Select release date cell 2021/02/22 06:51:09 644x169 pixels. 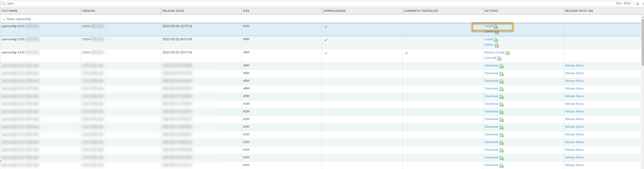click(x=177, y=39)
